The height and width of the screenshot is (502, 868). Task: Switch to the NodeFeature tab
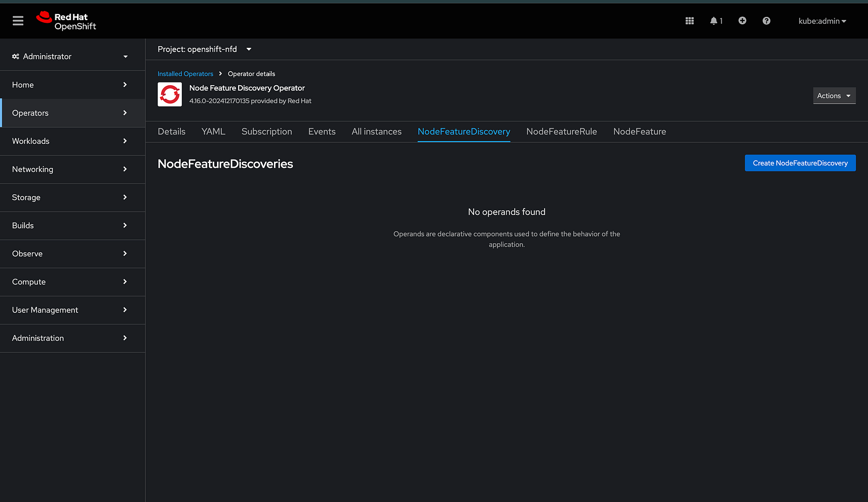pyautogui.click(x=640, y=132)
